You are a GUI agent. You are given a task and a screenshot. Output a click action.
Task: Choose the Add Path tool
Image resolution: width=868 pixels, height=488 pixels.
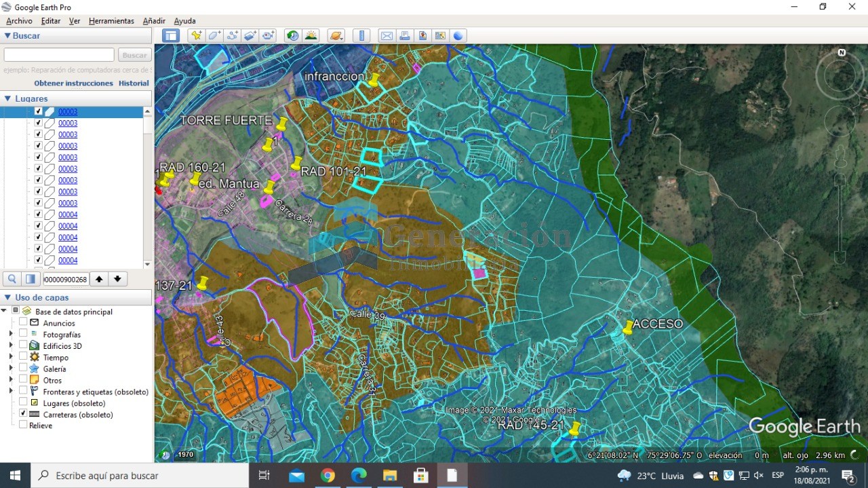(x=233, y=36)
